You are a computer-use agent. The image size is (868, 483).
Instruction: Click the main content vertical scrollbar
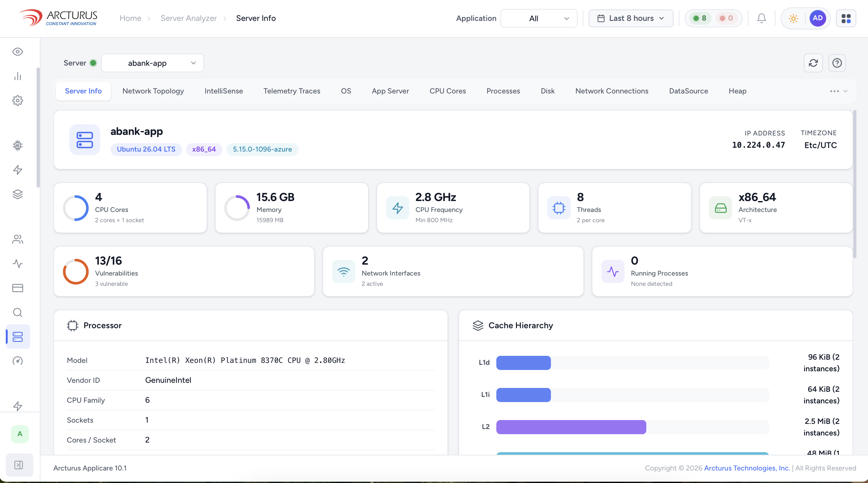tap(855, 184)
